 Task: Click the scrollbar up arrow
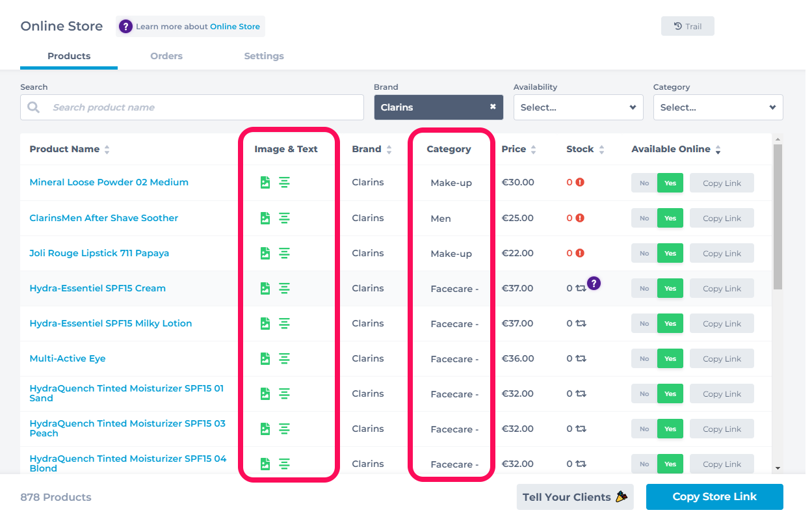point(778,139)
